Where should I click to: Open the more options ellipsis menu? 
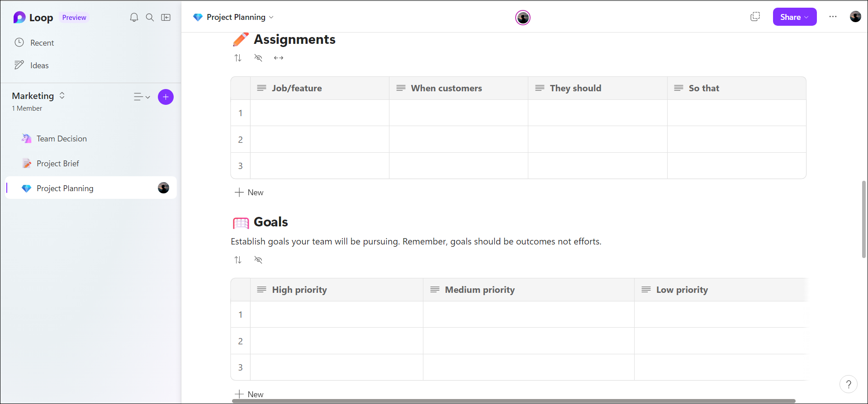833,17
